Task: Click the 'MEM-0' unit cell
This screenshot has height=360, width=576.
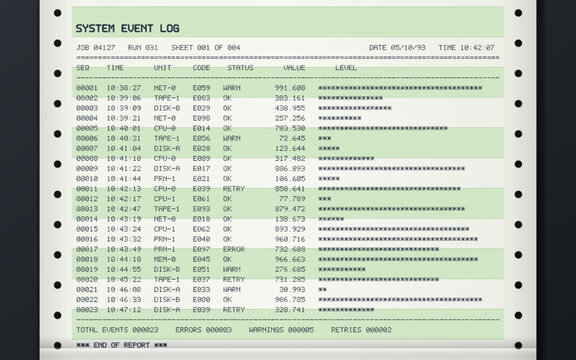Action: click(165, 259)
